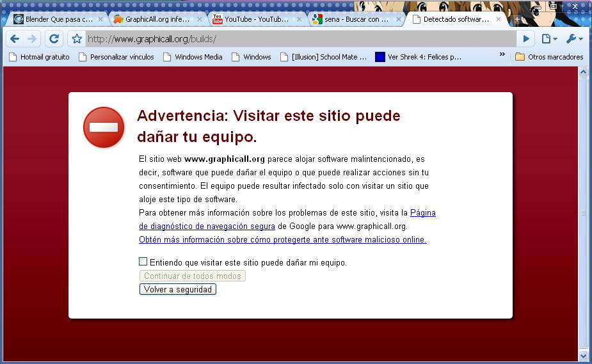Click the GraphicAll tab favicon
This screenshot has width=592, height=364.
point(118,19)
